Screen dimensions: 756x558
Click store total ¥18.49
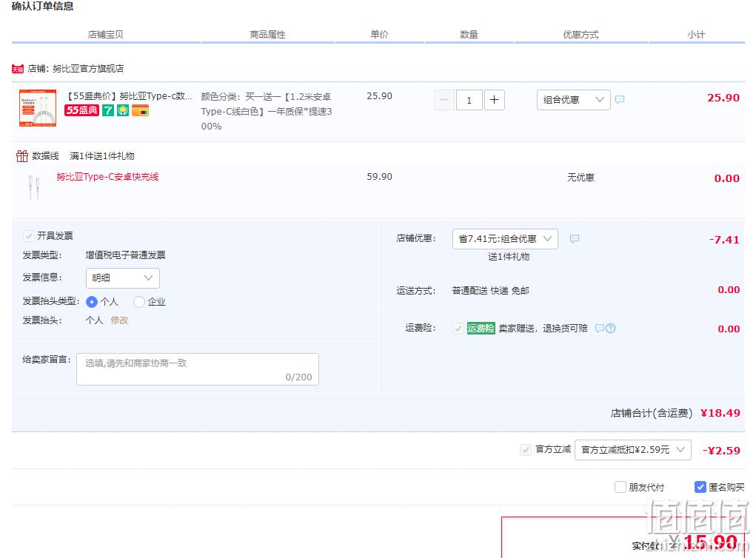coord(720,413)
